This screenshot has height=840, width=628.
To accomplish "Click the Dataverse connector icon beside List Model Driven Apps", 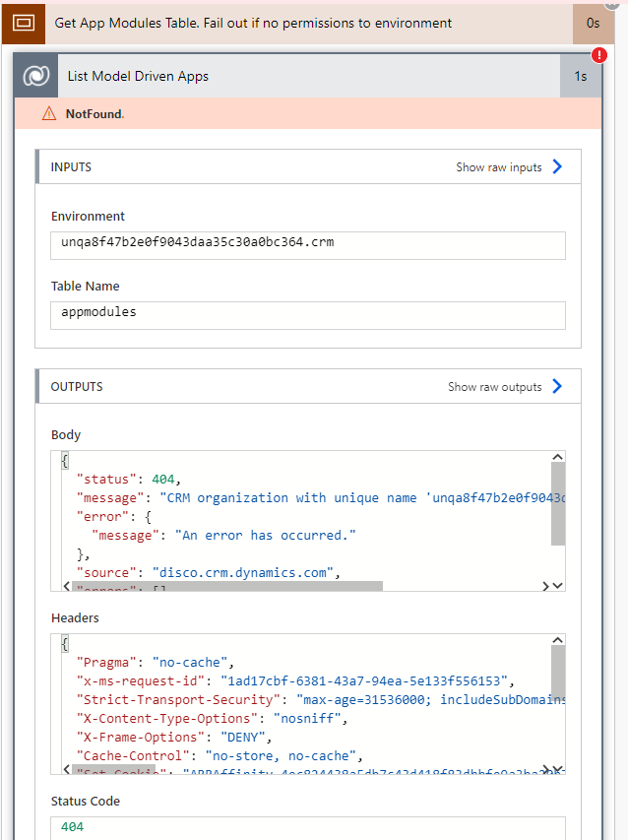I will tap(35, 75).
